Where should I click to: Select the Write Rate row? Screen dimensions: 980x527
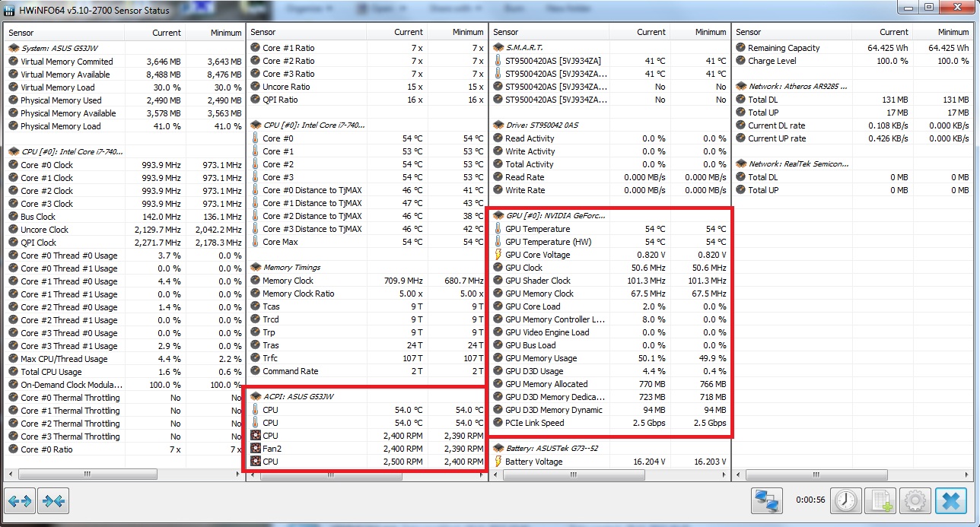pyautogui.click(x=610, y=190)
